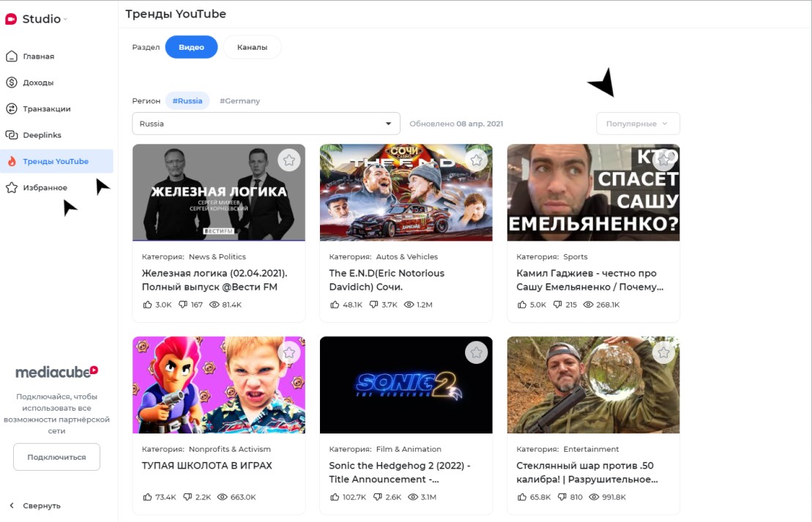
Task: Switch to the Видео section tab
Action: pos(192,47)
